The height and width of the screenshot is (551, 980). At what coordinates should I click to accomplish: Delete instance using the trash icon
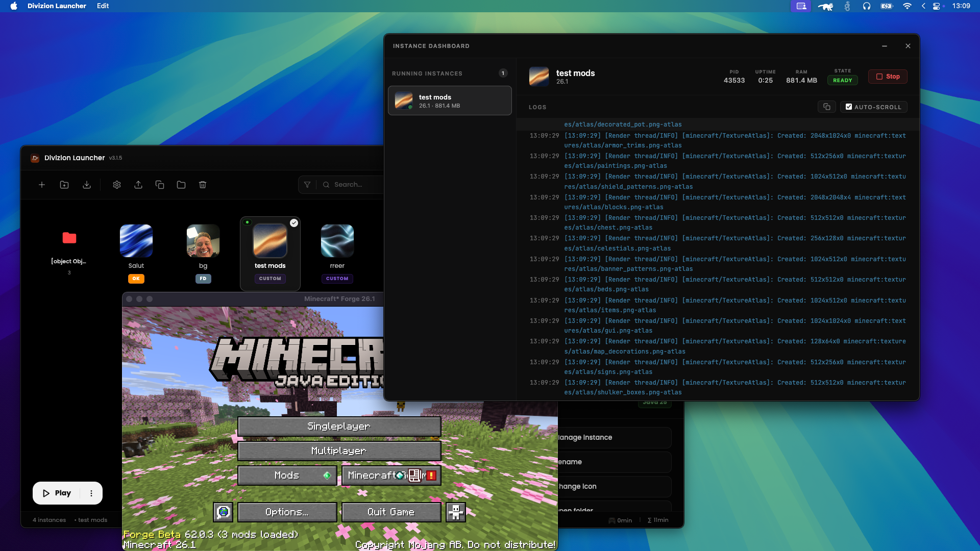203,185
